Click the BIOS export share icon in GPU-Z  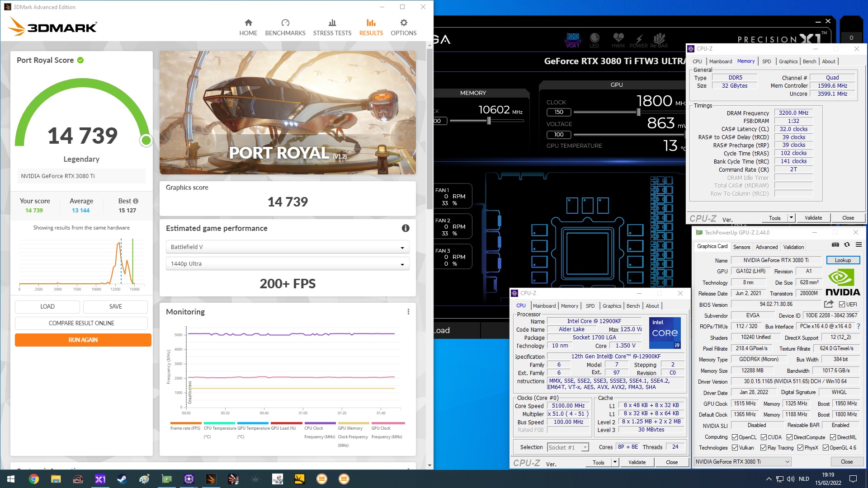[x=829, y=304]
